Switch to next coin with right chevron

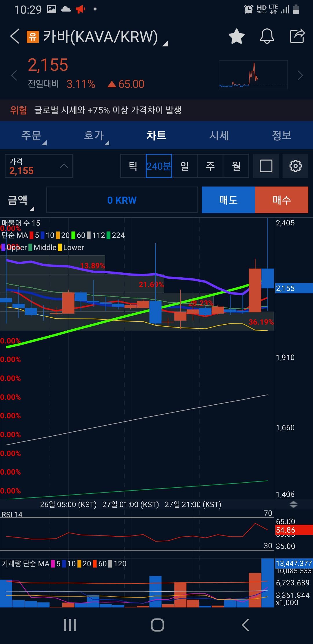point(300,75)
